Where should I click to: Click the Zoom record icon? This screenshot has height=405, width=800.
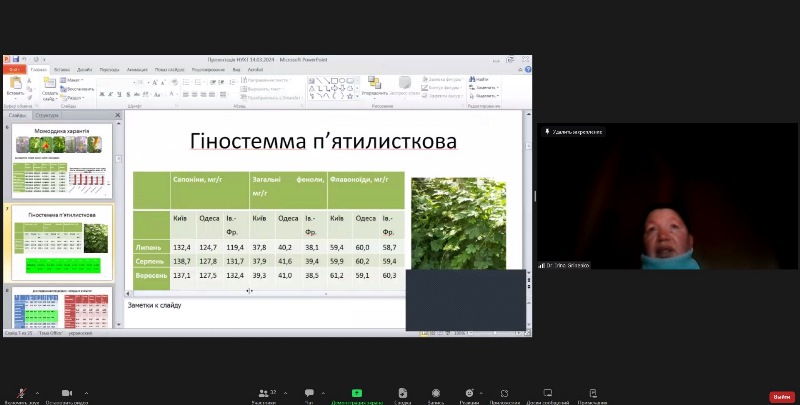point(435,393)
